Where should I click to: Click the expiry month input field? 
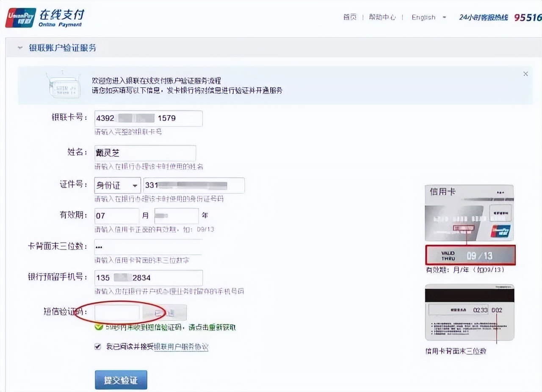point(116,216)
